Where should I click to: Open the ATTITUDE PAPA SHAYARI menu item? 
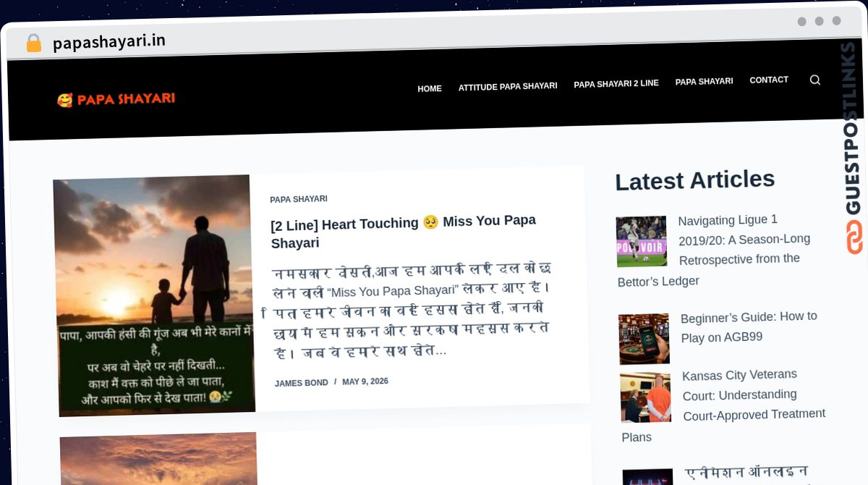coord(508,86)
